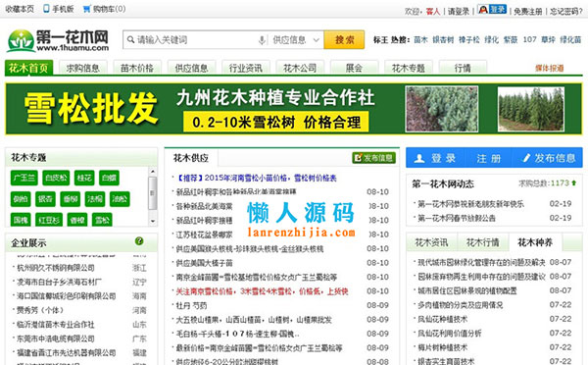Open 第一花木网恭祝新老朋友新年快乐 news item
The image size is (588, 365).
471,204
